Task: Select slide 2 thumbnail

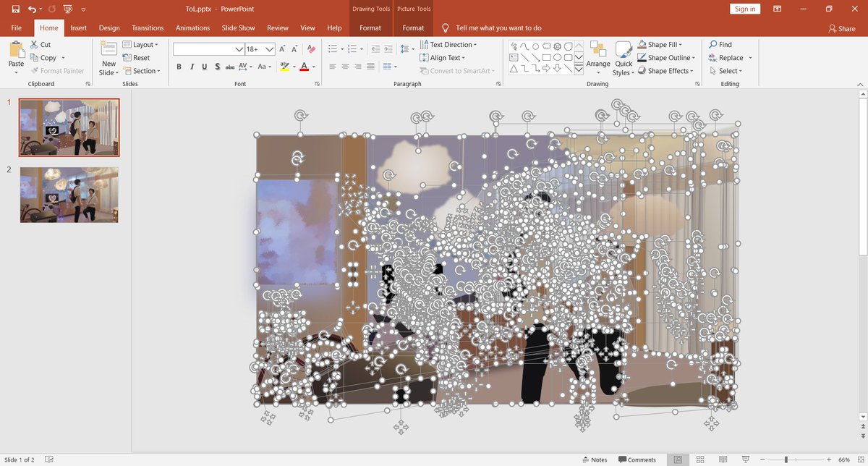Action: pos(69,195)
